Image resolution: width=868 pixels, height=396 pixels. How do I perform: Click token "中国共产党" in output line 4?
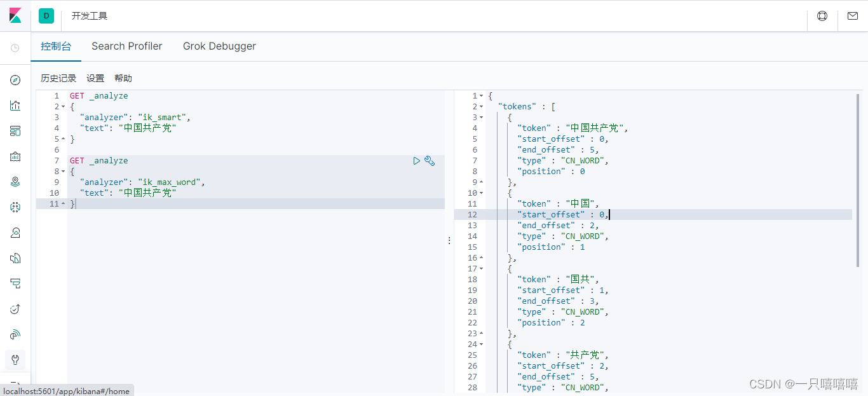click(594, 128)
